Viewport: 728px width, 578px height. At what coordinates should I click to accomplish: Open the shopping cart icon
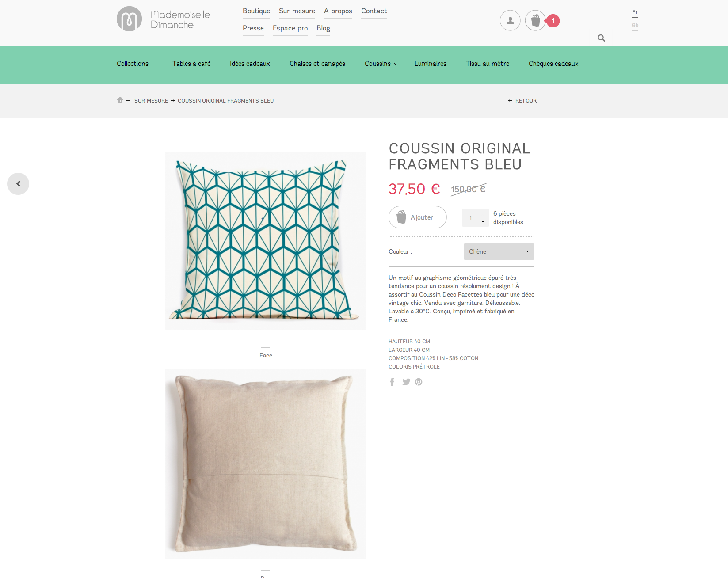535,21
